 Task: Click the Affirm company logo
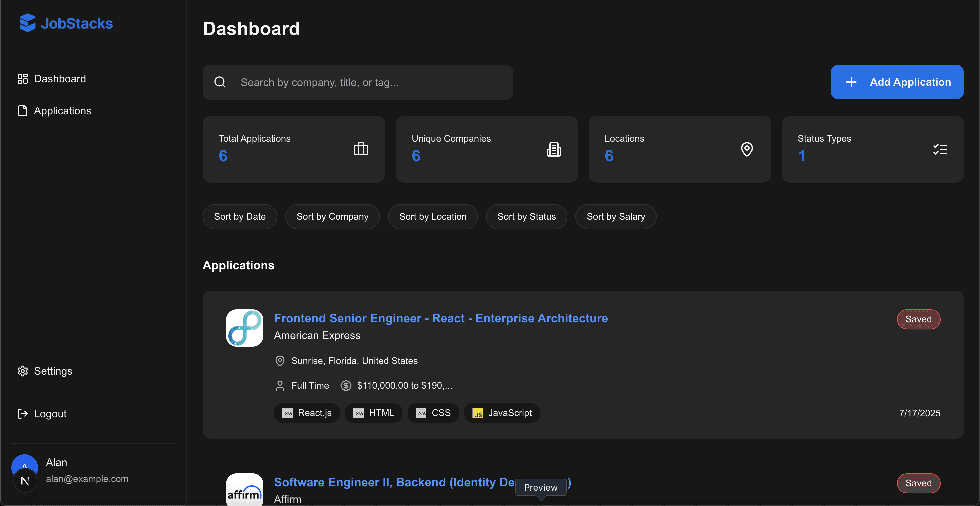[x=244, y=489]
